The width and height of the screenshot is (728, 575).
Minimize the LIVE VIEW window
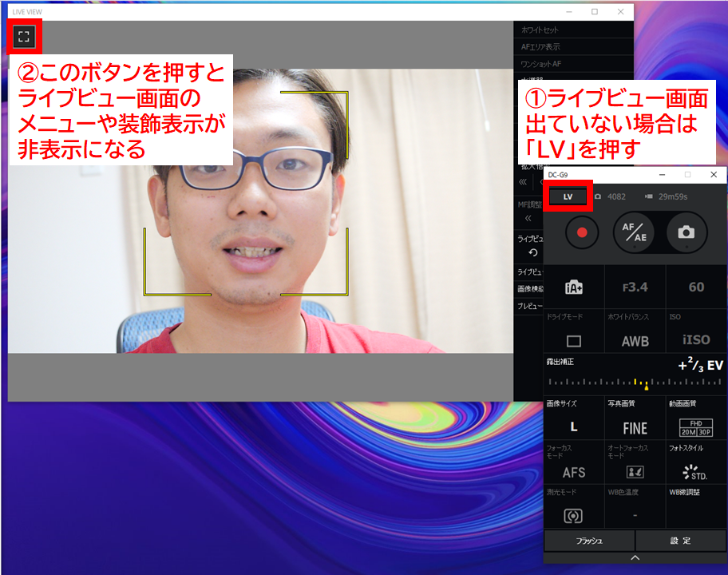[568, 12]
